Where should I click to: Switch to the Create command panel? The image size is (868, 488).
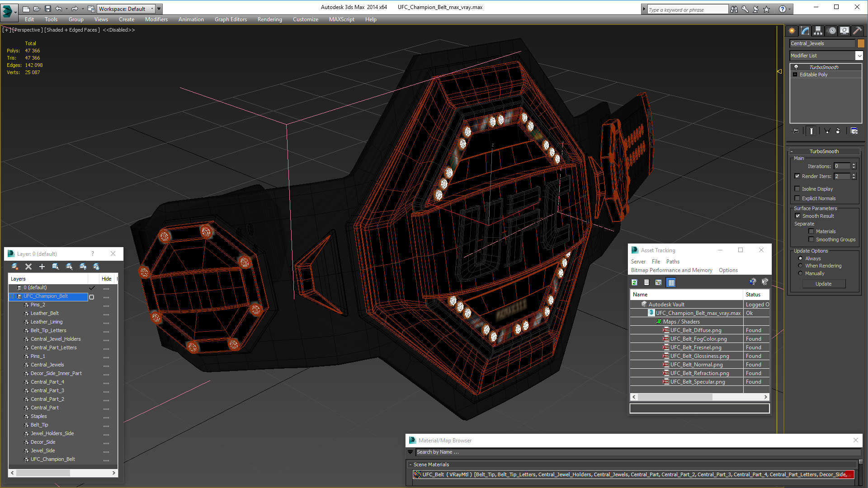coord(792,31)
